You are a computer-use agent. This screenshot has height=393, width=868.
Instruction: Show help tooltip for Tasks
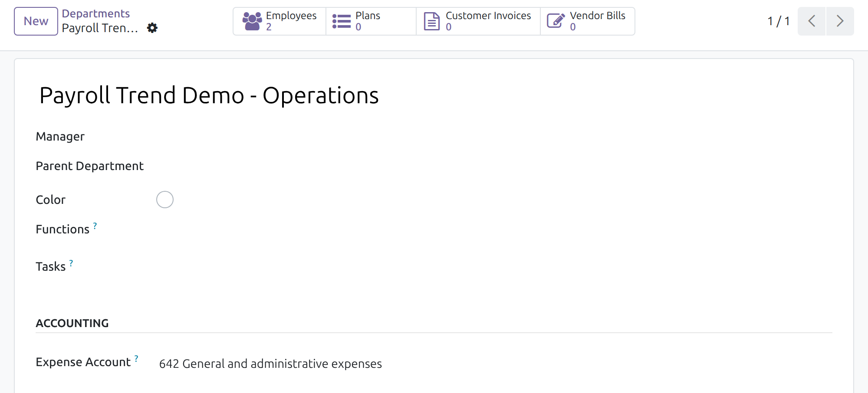pyautogui.click(x=71, y=263)
